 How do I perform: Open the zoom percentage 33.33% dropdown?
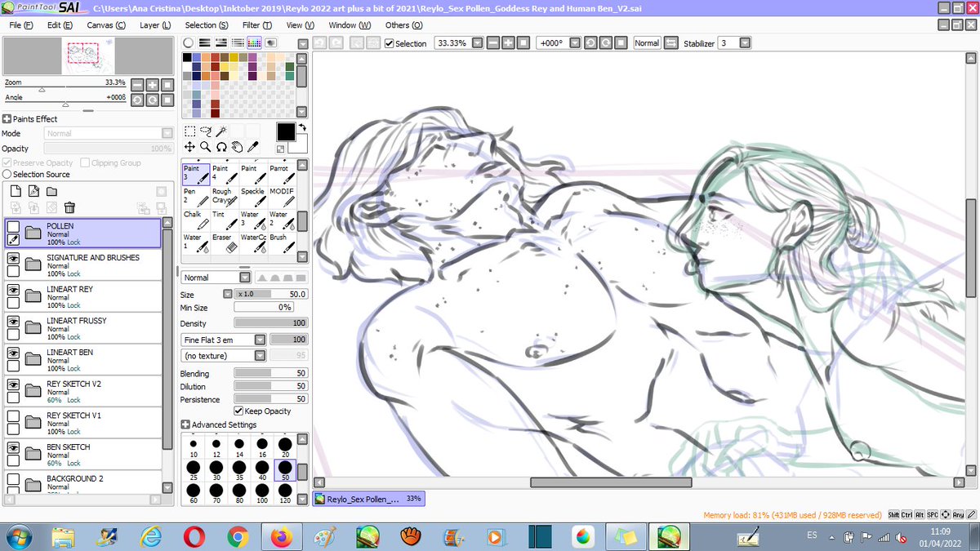[x=477, y=43]
